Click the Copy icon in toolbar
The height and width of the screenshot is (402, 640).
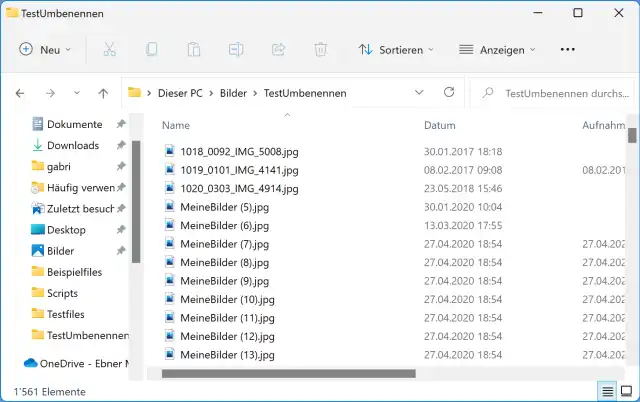pos(152,49)
